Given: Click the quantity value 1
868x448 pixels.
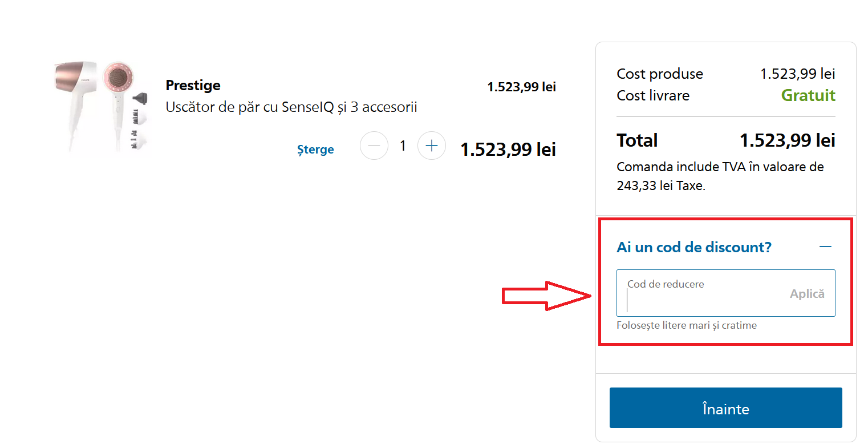Looking at the screenshot, I should pyautogui.click(x=403, y=146).
